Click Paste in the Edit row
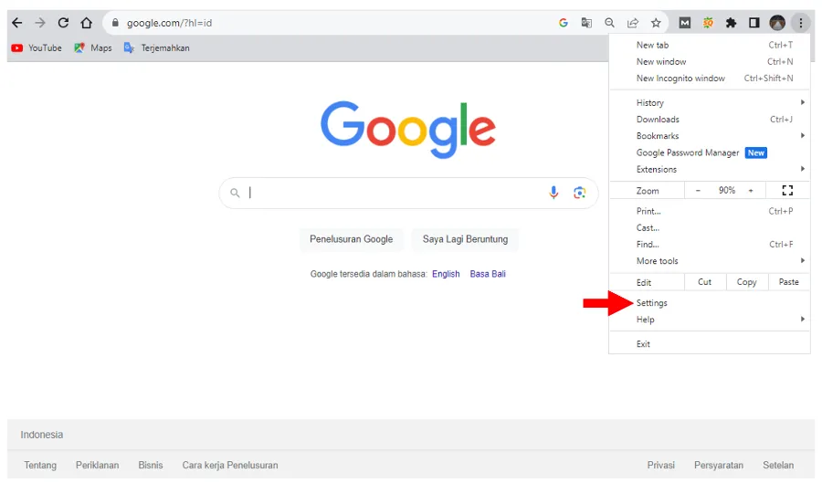Viewport: 822px width, 504px height. point(788,282)
